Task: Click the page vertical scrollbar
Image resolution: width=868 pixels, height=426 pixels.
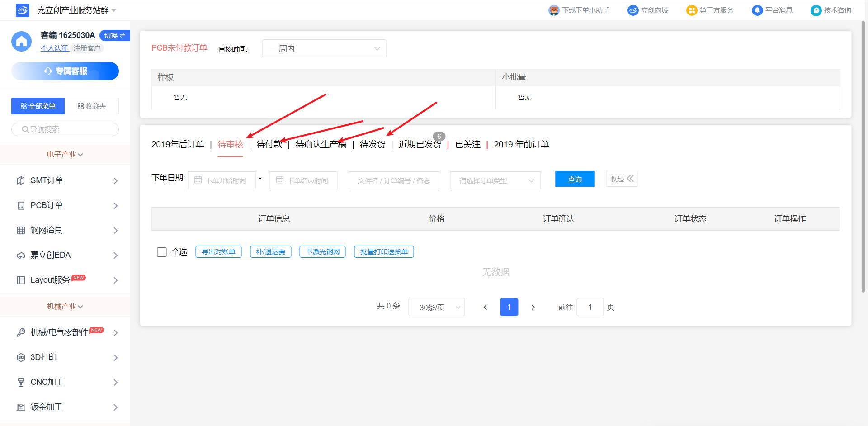Action: (863, 156)
